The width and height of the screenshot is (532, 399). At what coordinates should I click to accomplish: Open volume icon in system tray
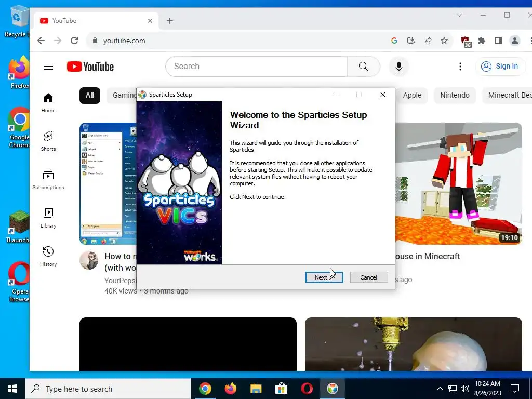[x=465, y=389]
